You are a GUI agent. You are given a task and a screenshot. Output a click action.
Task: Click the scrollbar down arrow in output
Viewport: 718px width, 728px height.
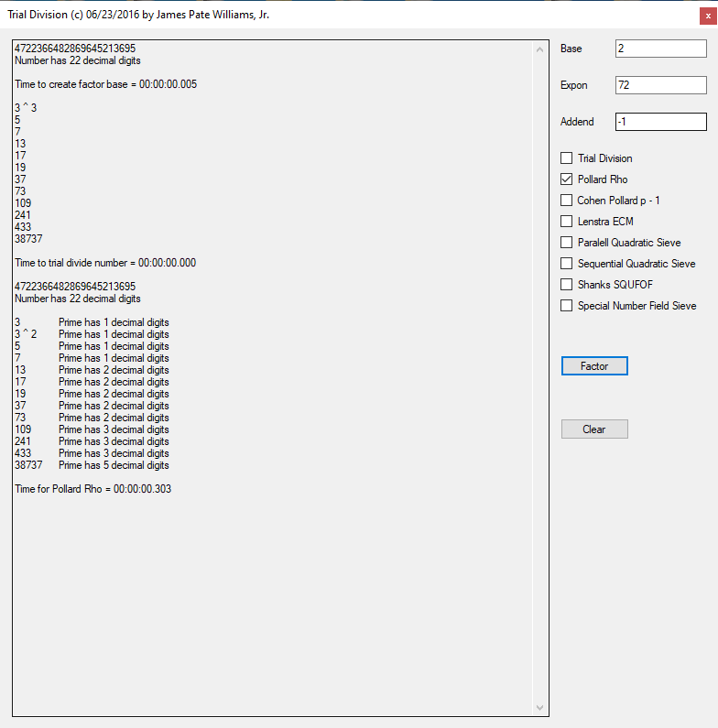(x=539, y=707)
